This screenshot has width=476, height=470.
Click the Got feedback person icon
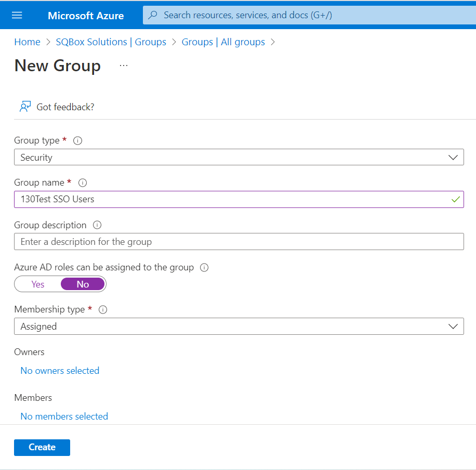tap(25, 107)
